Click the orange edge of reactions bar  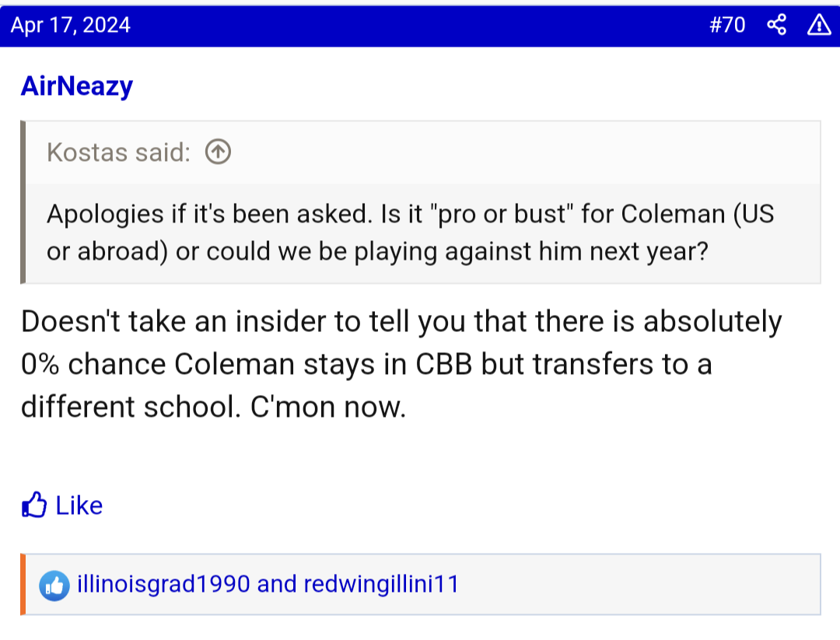coord(23,584)
